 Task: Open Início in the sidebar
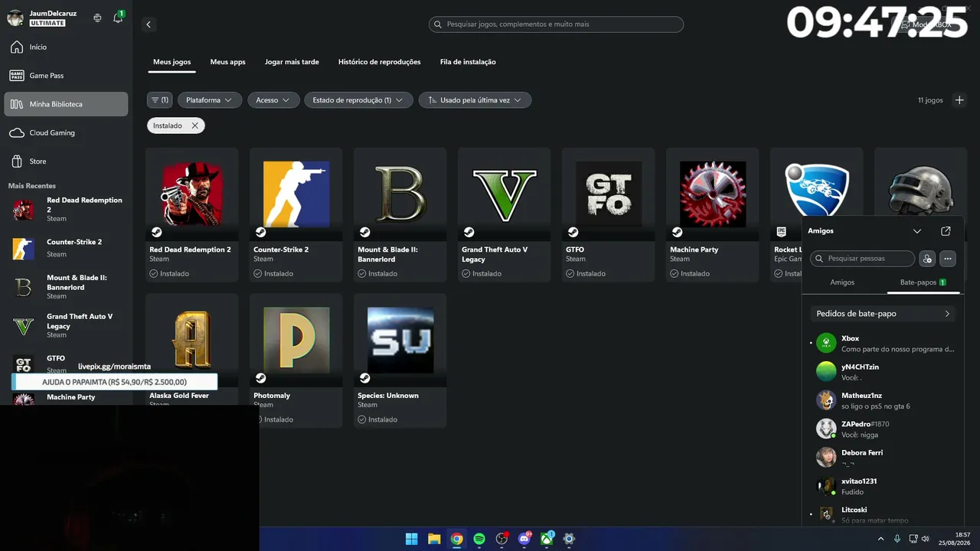pos(66,47)
